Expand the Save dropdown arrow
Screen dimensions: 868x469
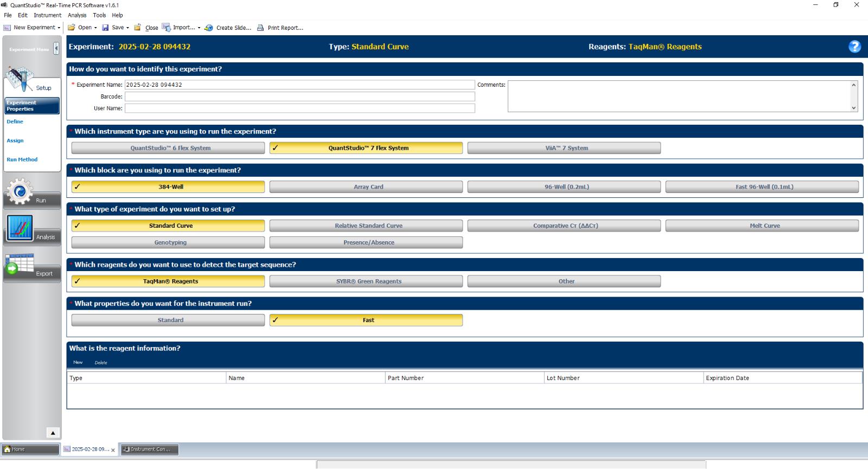127,28
